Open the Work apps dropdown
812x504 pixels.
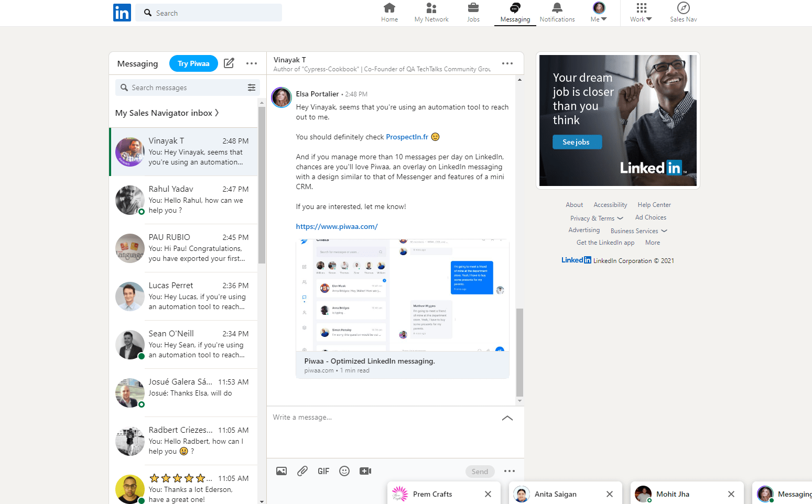tap(641, 13)
